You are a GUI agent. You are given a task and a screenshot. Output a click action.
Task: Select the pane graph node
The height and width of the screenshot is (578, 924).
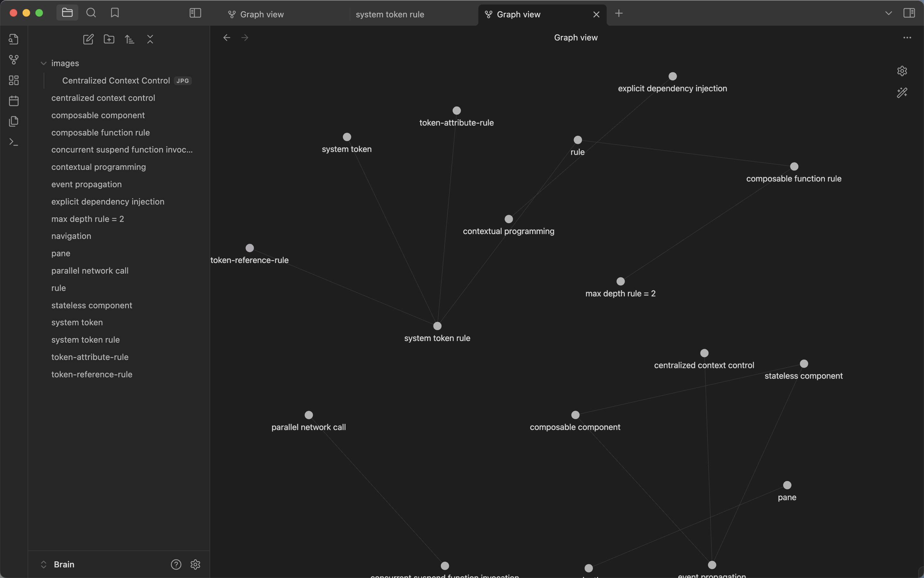787,485
